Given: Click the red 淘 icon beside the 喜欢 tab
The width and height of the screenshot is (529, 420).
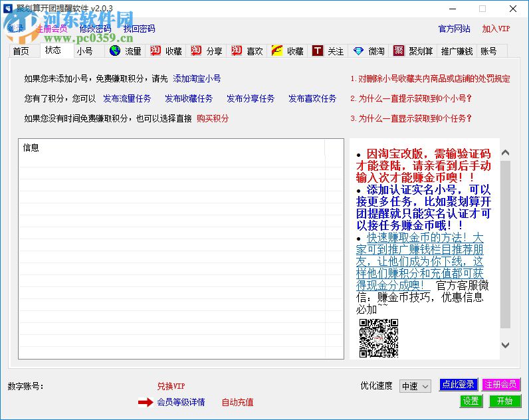Looking at the screenshot, I should coord(237,51).
